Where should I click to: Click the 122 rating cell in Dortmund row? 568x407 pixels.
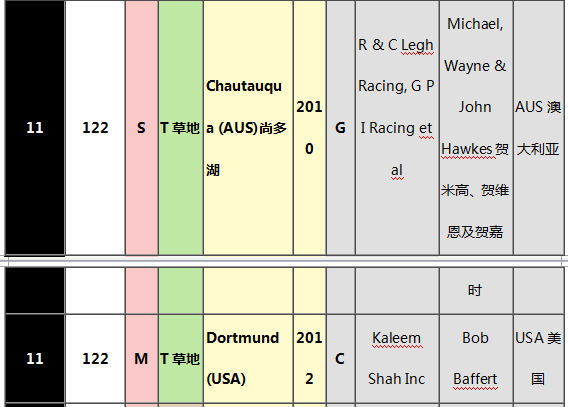pyautogui.click(x=95, y=358)
